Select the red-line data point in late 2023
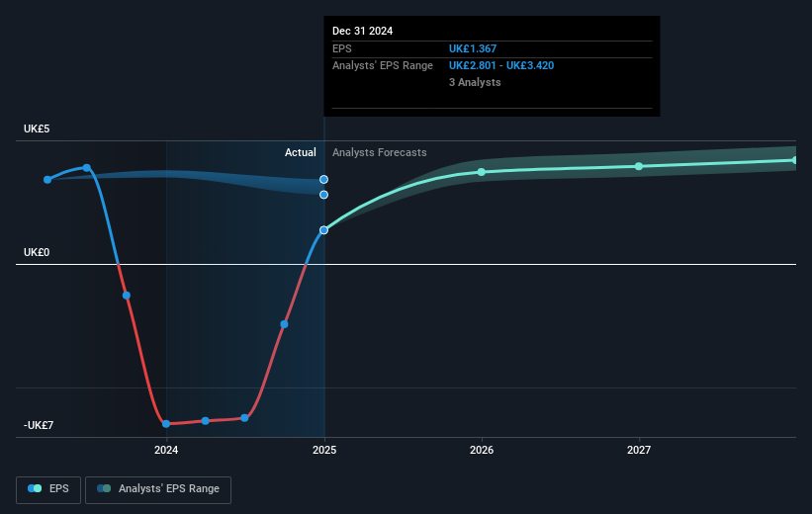The width and height of the screenshot is (812, 514). coord(127,296)
